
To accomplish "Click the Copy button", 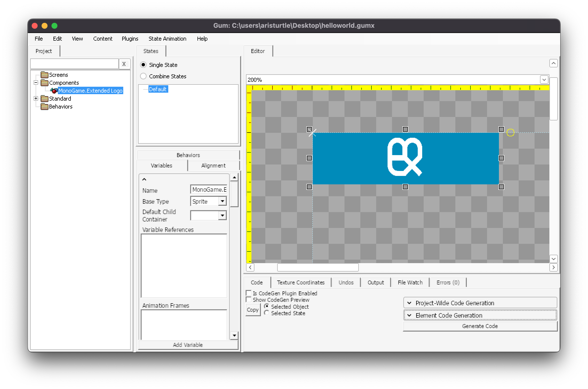I will [253, 310].
